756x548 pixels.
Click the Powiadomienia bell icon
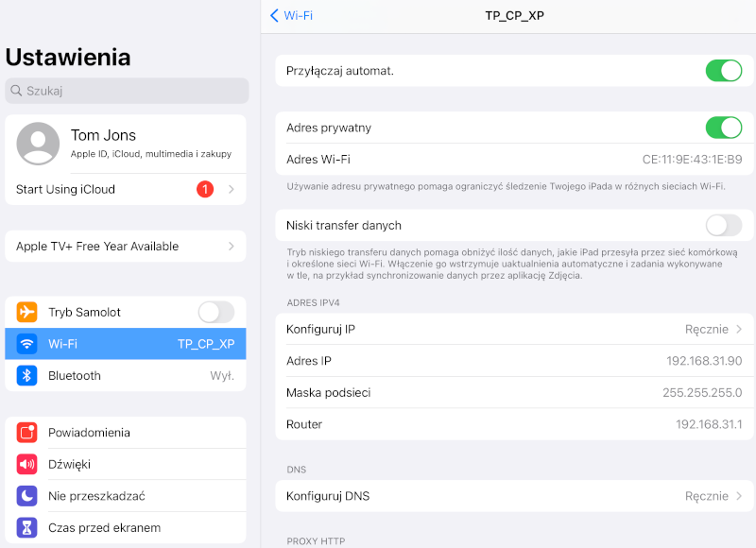[26, 433]
